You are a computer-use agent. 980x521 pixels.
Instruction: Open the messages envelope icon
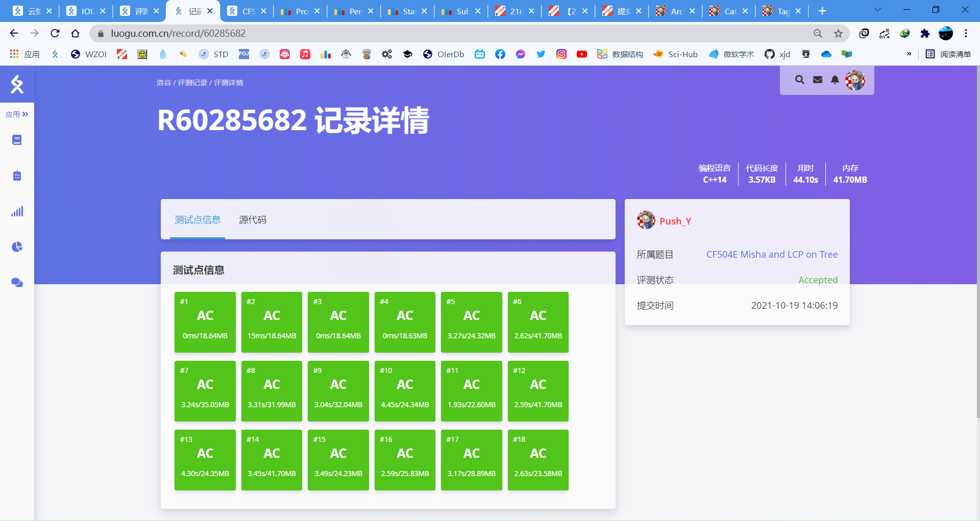tap(818, 80)
